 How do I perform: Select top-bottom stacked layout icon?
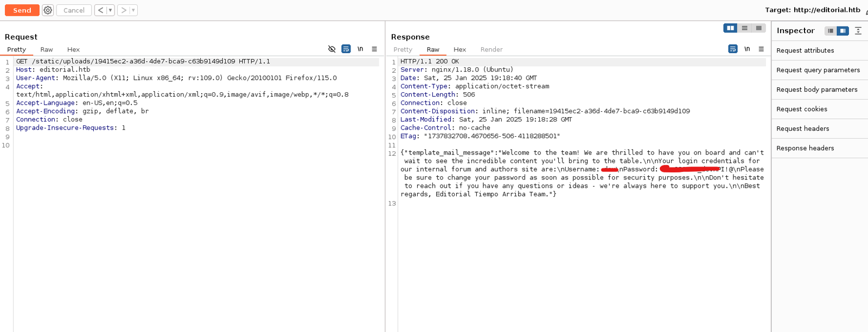pyautogui.click(x=744, y=28)
